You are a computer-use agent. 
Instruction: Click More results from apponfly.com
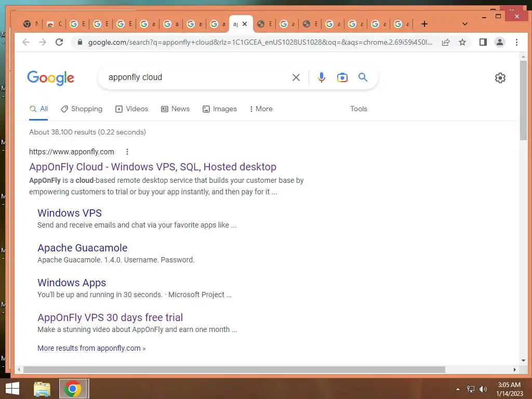click(x=91, y=348)
